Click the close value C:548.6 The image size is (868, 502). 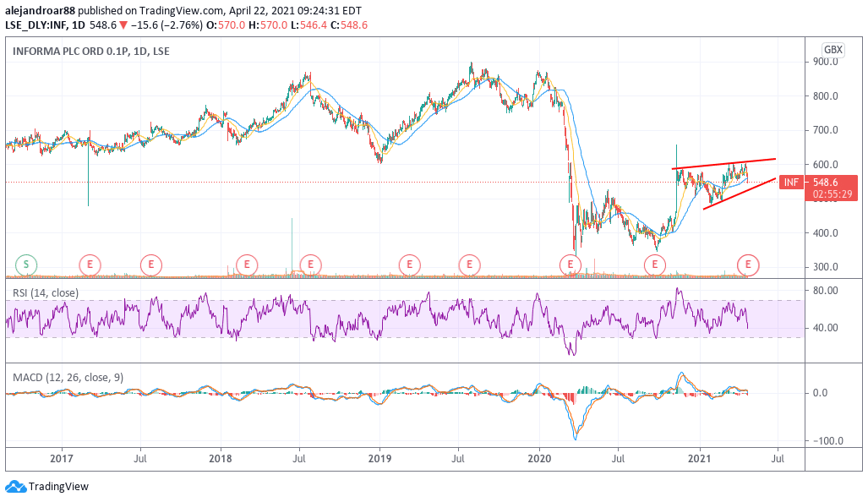[349, 25]
